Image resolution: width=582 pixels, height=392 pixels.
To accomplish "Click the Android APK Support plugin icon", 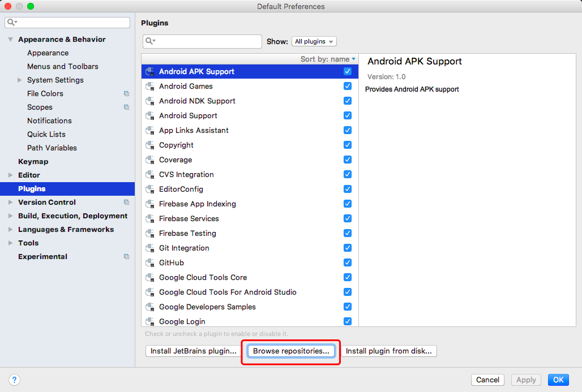I will tap(150, 72).
